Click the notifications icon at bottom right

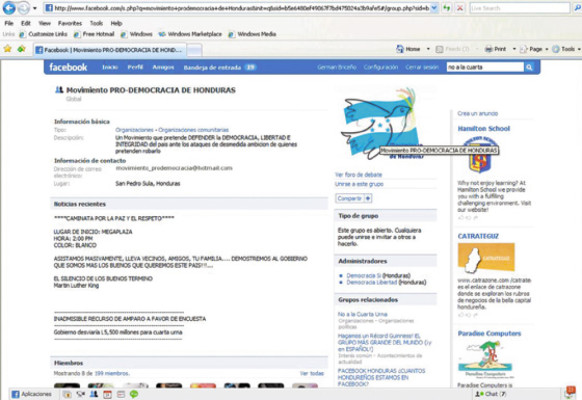[x=569, y=393]
